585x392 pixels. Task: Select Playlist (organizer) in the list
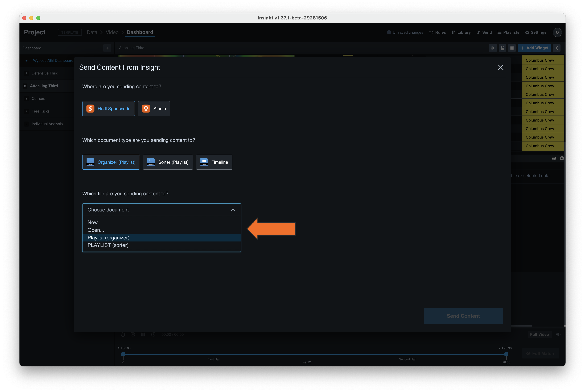(161, 238)
